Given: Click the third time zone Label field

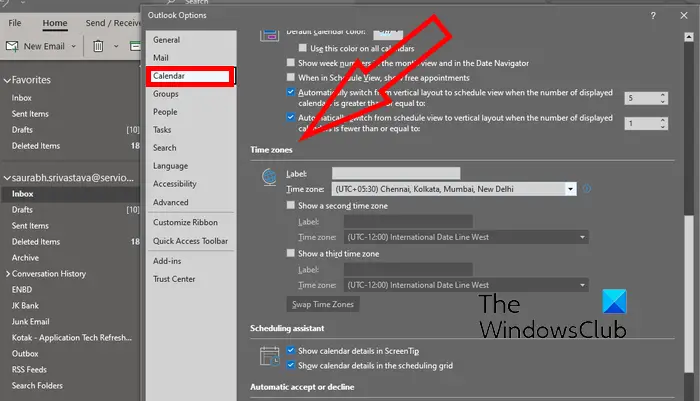Looking at the screenshot, I should click(408, 269).
